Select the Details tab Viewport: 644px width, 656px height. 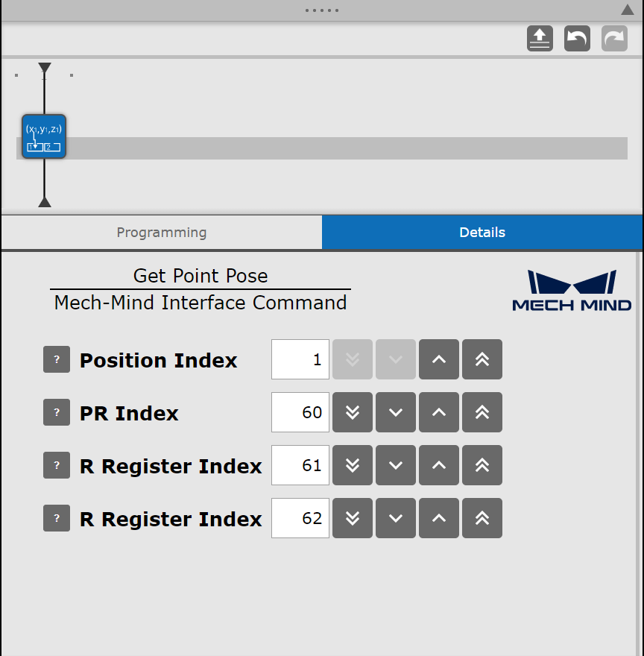(x=482, y=232)
